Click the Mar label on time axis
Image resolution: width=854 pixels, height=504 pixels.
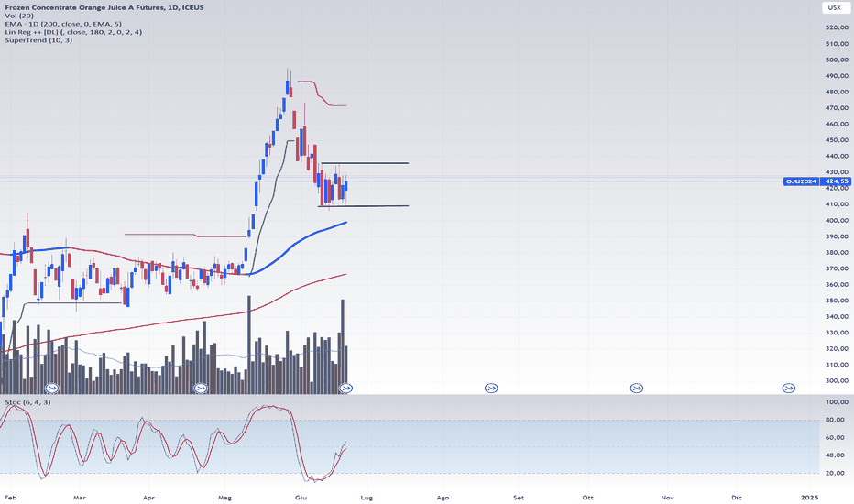(80, 498)
